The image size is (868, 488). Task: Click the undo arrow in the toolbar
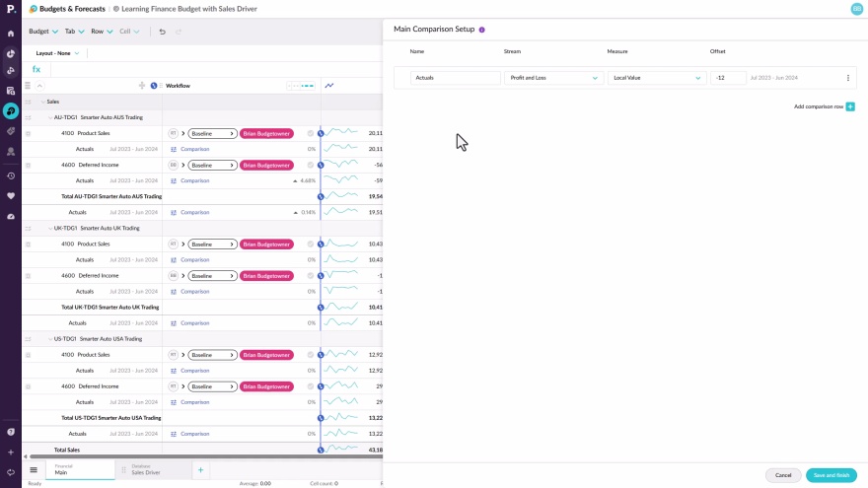[x=162, y=32]
